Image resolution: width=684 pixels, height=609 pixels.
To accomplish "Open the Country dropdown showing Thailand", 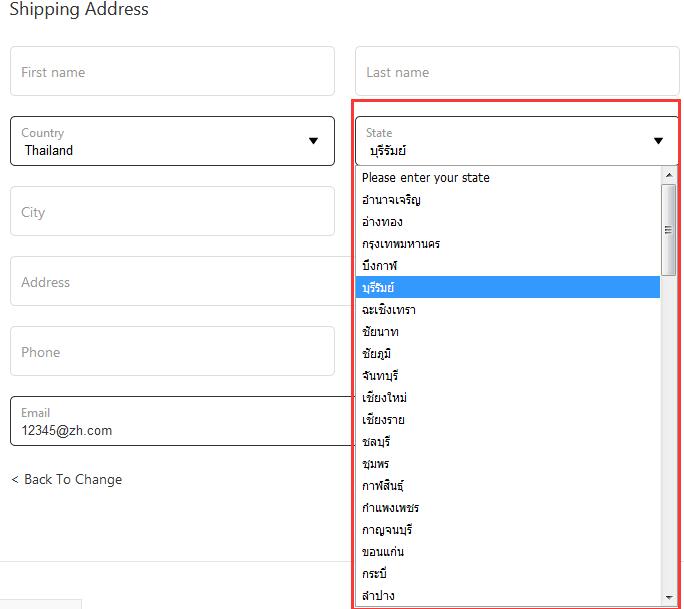I will [172, 141].
